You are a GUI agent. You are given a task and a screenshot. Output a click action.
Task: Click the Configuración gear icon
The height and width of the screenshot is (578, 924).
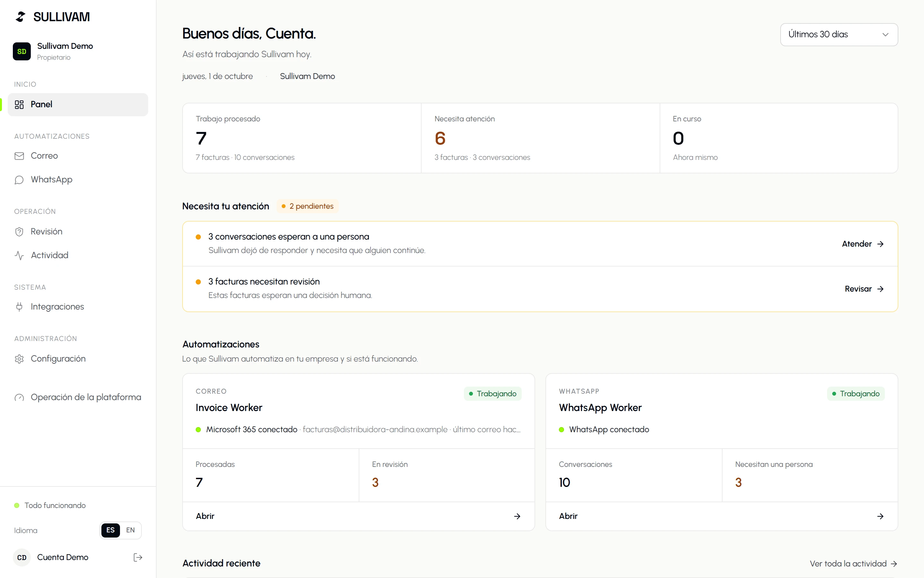[19, 359]
